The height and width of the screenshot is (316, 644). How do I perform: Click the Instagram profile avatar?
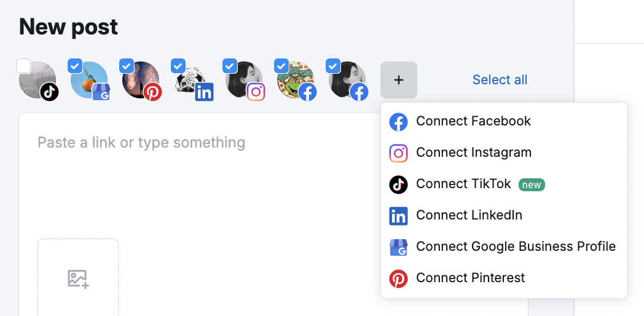[242, 80]
